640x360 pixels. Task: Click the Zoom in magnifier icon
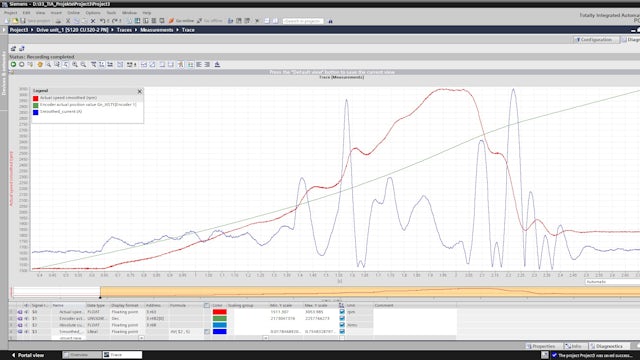click(75, 64)
